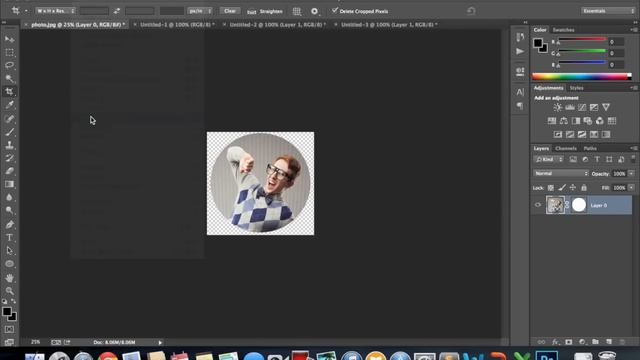Select the Zoom tool
Screen dimensions: 640x360
pyautogui.click(x=9, y=291)
